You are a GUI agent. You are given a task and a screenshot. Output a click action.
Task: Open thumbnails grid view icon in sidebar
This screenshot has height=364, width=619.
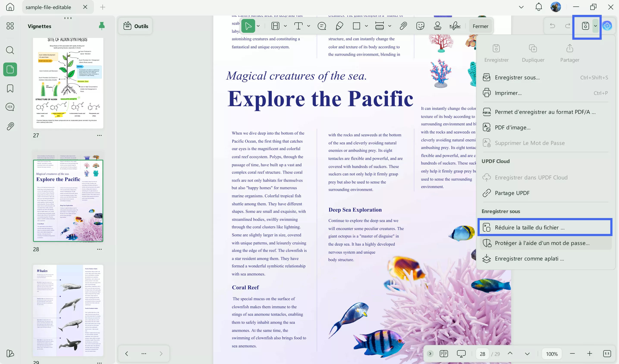10,26
